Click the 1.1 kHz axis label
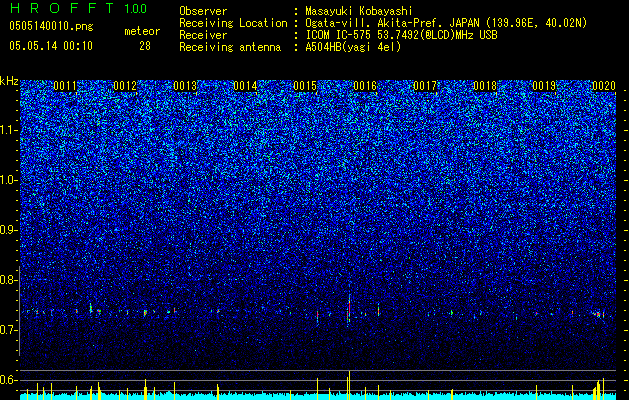 [x=7, y=130]
